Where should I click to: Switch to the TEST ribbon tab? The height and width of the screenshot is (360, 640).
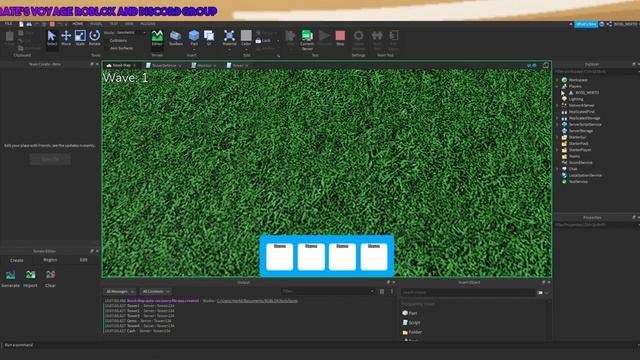point(114,24)
